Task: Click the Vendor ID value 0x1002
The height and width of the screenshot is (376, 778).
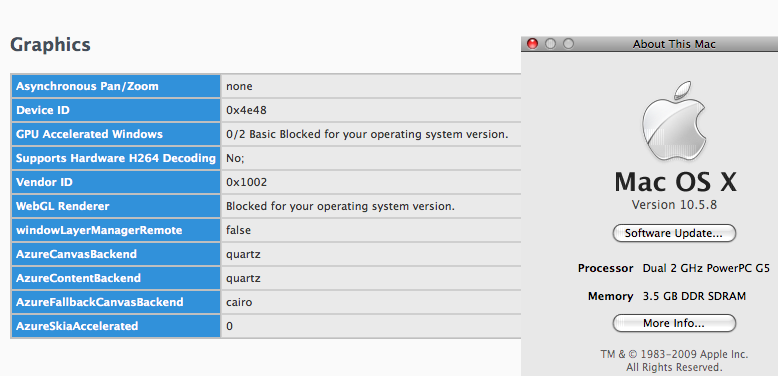Action: (x=247, y=182)
